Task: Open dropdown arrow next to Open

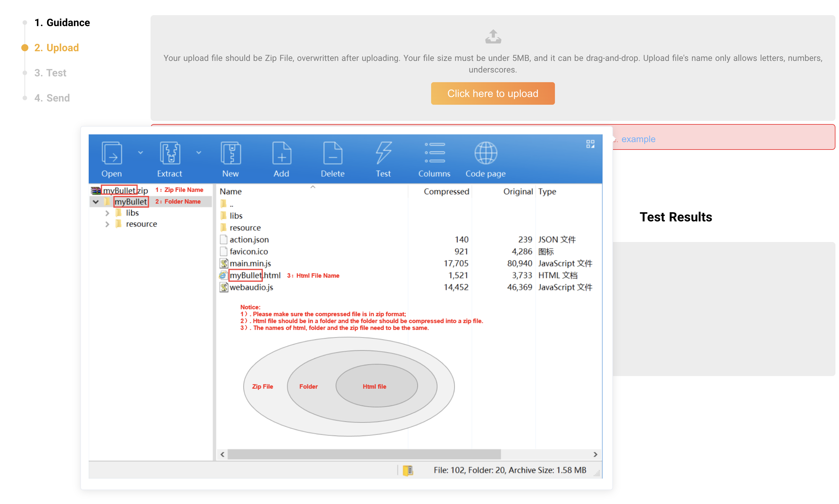Action: point(140,153)
